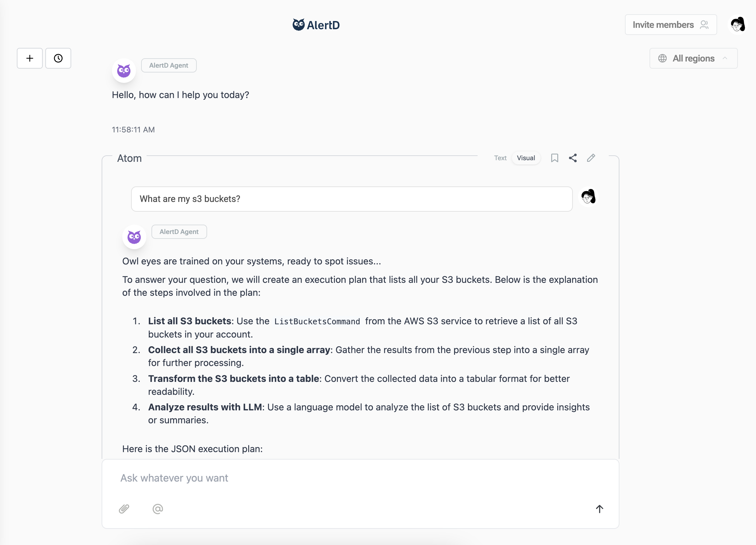The image size is (756, 545).
Task: Send the message with the arrow icon
Action: click(599, 509)
